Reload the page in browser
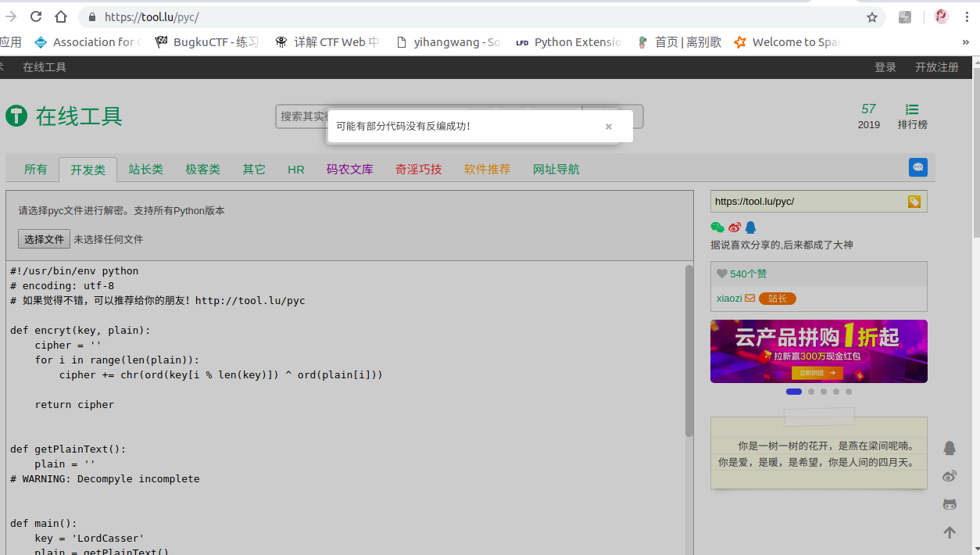 36,17
